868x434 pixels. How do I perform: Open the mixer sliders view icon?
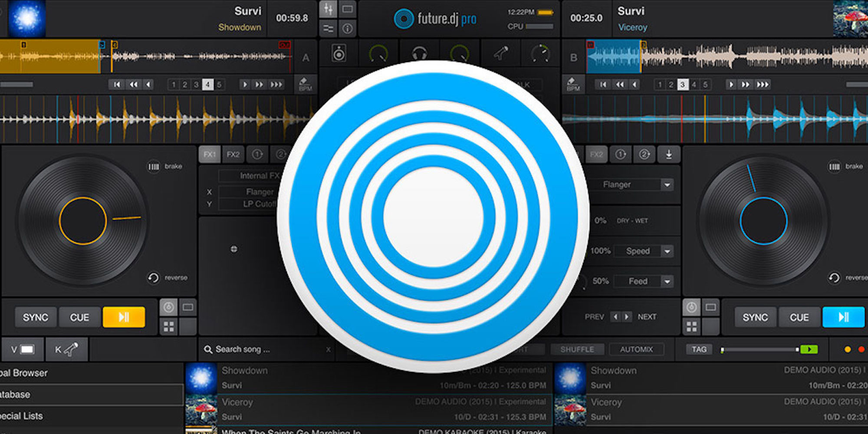(x=328, y=10)
